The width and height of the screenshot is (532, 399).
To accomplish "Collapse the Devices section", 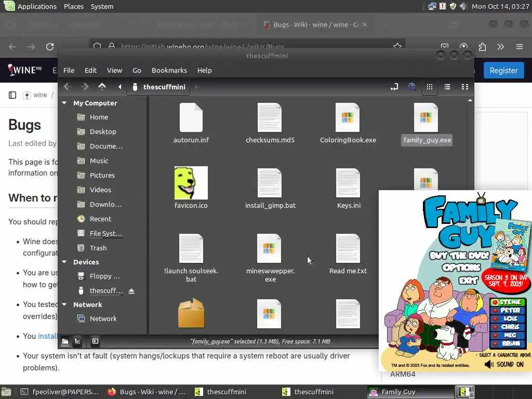I will [64, 262].
